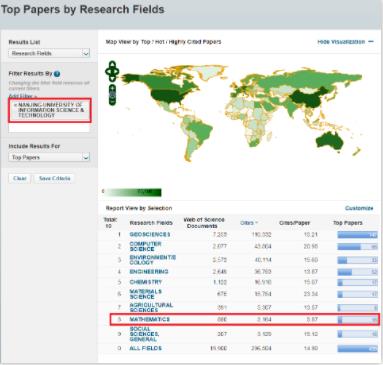383x365 pixels.
Task: Remove the Nanjing University filter with its x
Action: pos(15,105)
